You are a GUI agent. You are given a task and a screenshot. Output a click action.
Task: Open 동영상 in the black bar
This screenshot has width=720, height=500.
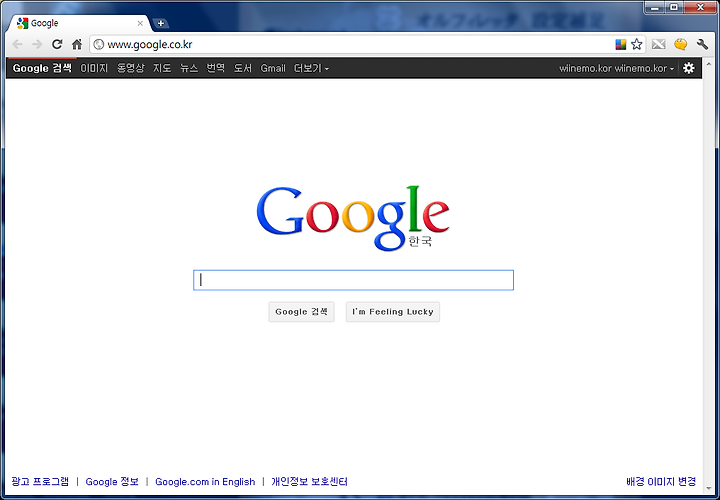coord(130,68)
